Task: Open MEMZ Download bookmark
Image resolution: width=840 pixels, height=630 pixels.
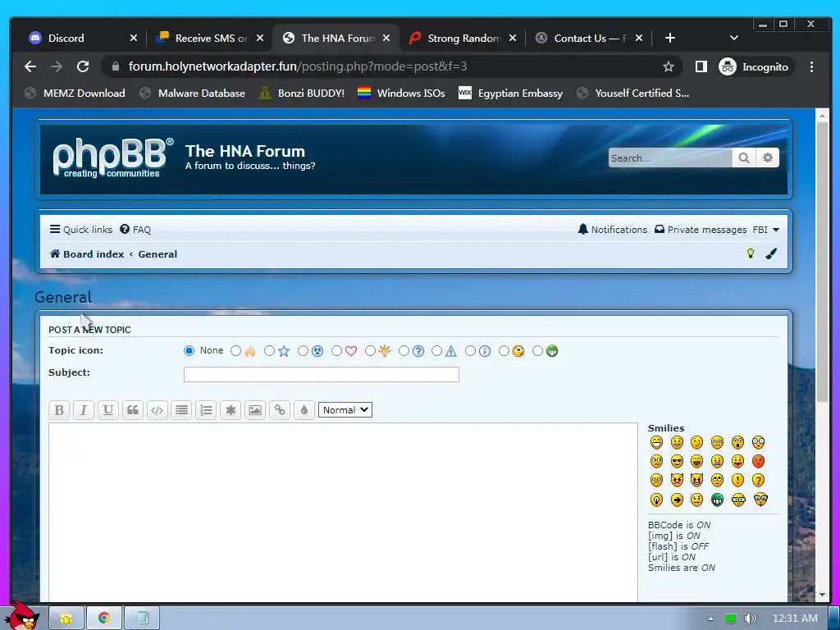Action: (x=75, y=94)
